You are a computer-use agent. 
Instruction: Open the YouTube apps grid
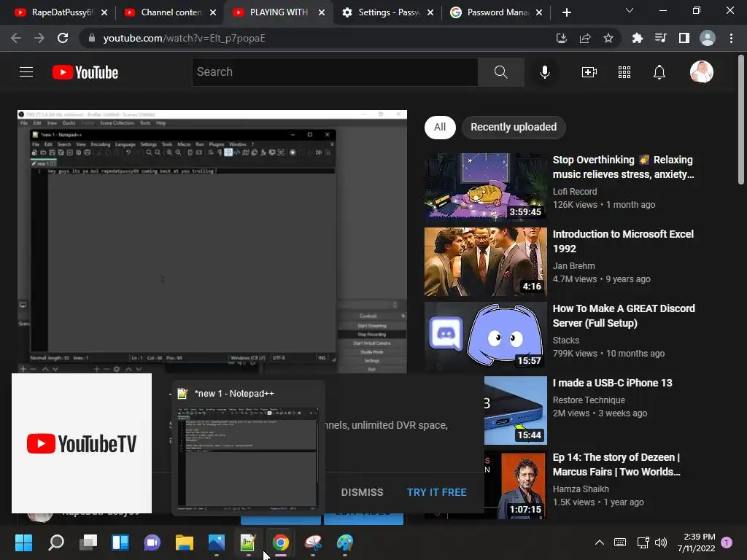point(624,72)
